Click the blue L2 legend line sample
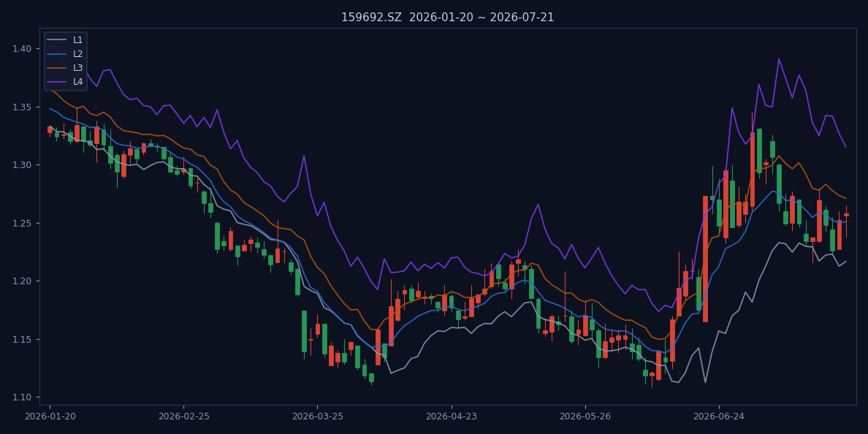Screen dimensions: 868x434 tap(57, 53)
